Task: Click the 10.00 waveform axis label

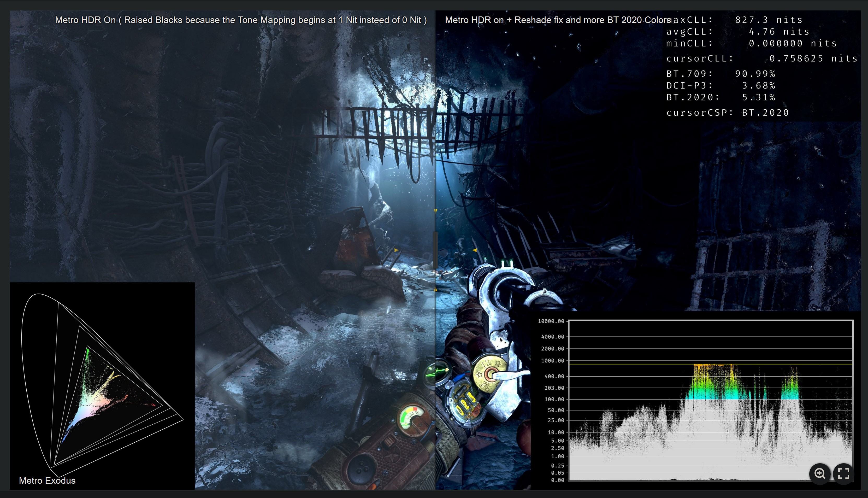Action: 556,432
